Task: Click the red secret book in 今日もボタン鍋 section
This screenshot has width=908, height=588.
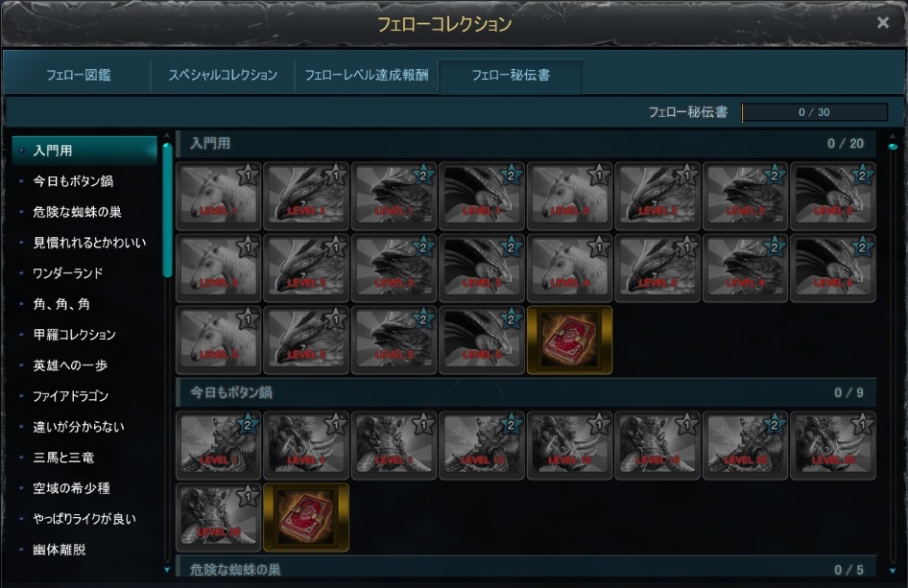Action: (306, 517)
